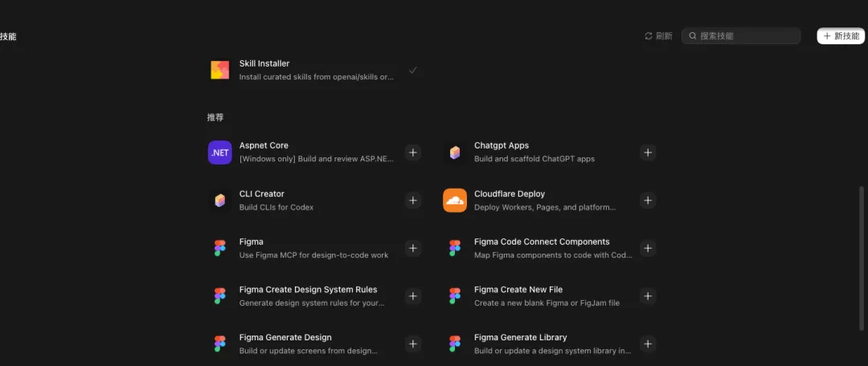Viewport: 868px width, 366px height.
Task: Open the Chatgpt Apps skill title
Action: (x=502, y=145)
